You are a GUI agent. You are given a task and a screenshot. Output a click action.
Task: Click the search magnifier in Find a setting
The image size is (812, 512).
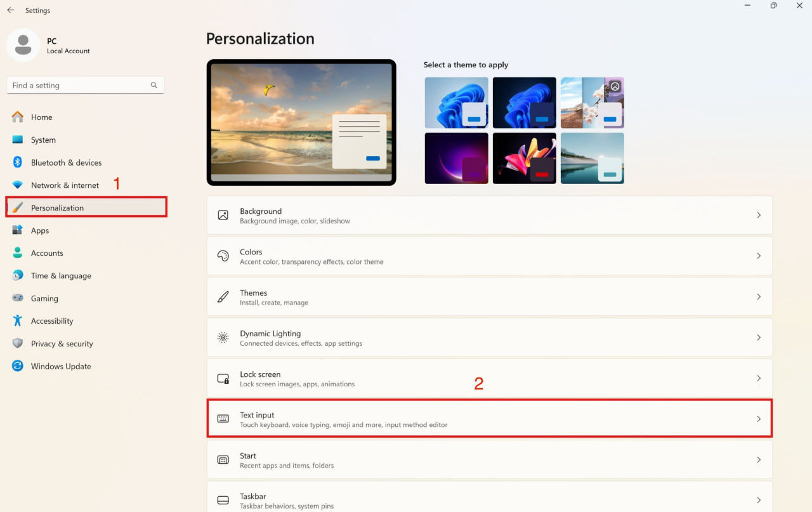pos(154,85)
